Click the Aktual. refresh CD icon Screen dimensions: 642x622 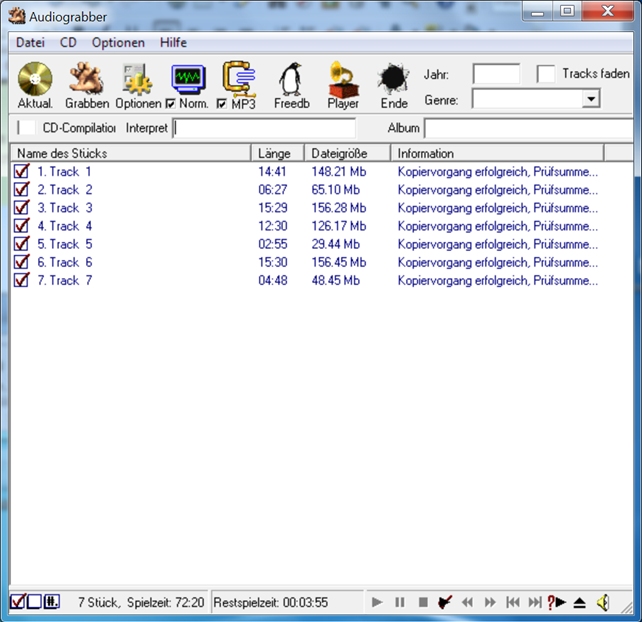[35, 80]
